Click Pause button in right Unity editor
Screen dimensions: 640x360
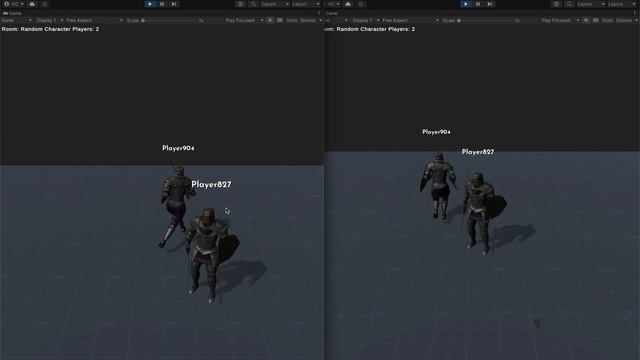[478, 4]
